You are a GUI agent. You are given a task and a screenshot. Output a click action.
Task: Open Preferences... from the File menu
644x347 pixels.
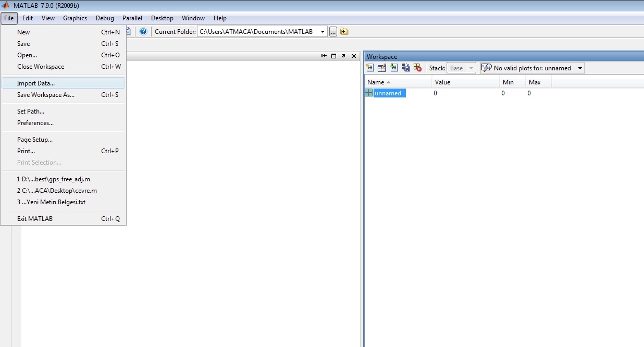tap(63, 123)
